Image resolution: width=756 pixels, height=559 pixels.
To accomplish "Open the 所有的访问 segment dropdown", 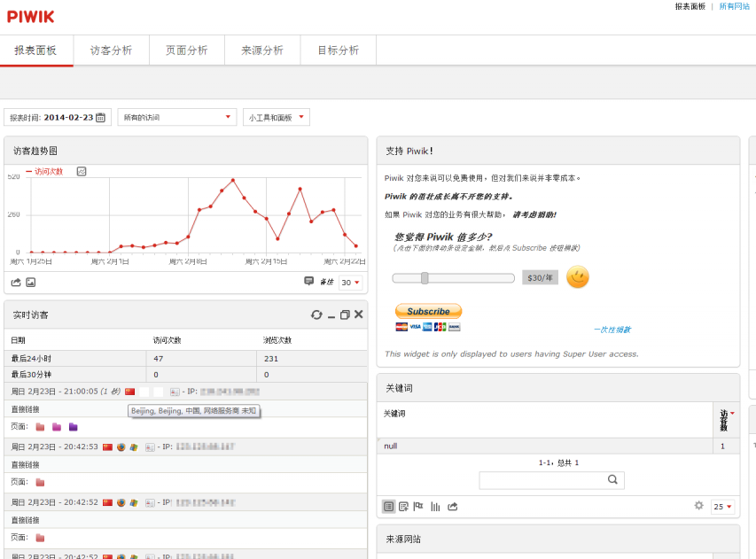I will pyautogui.click(x=177, y=117).
